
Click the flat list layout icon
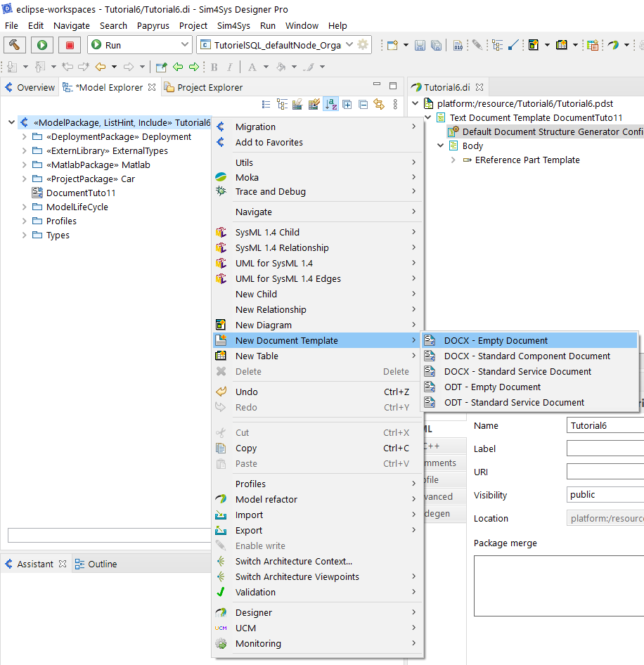click(266, 104)
